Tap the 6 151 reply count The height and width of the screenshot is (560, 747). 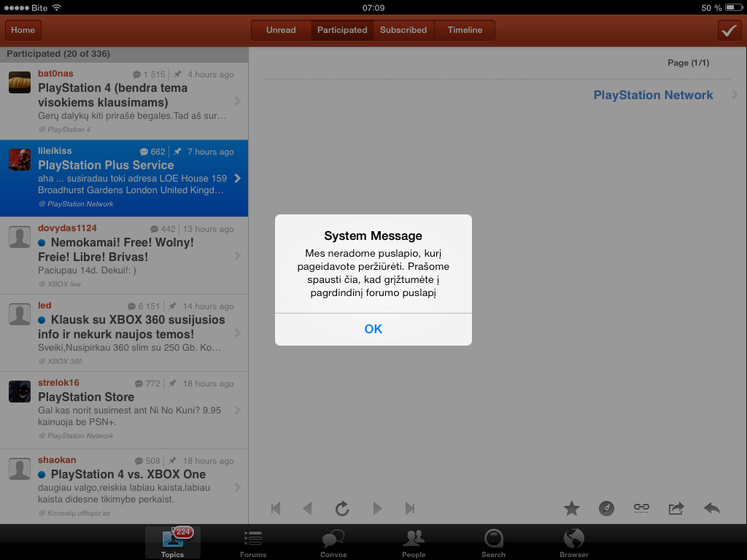pos(144,306)
